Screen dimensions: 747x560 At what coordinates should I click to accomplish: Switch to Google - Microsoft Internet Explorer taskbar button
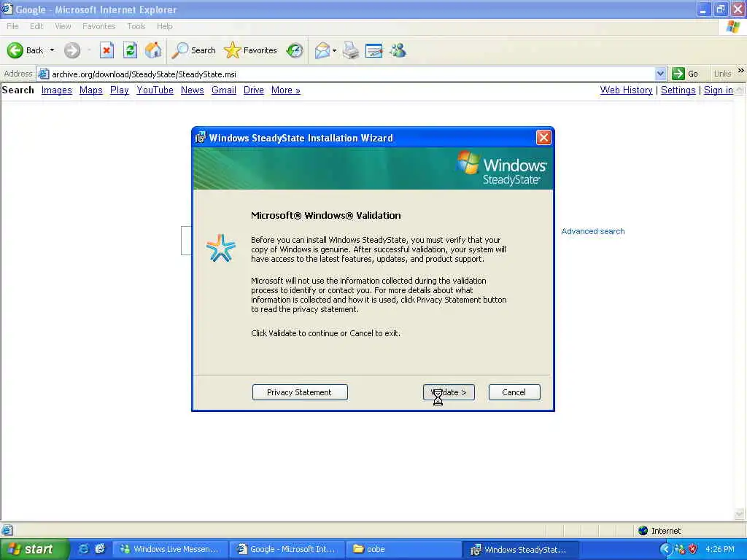(x=287, y=549)
